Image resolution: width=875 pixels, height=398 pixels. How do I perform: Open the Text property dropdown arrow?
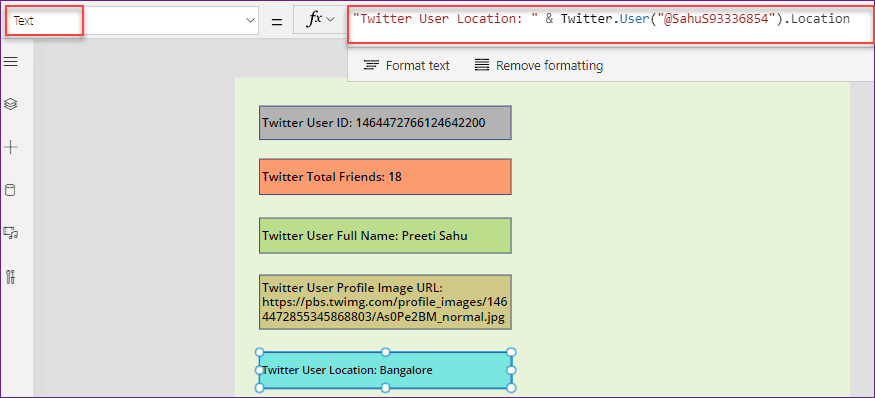250,21
